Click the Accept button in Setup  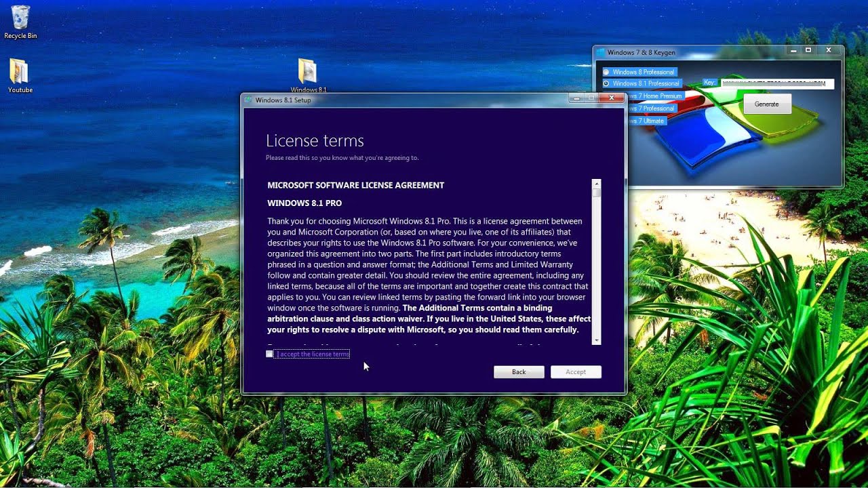576,371
